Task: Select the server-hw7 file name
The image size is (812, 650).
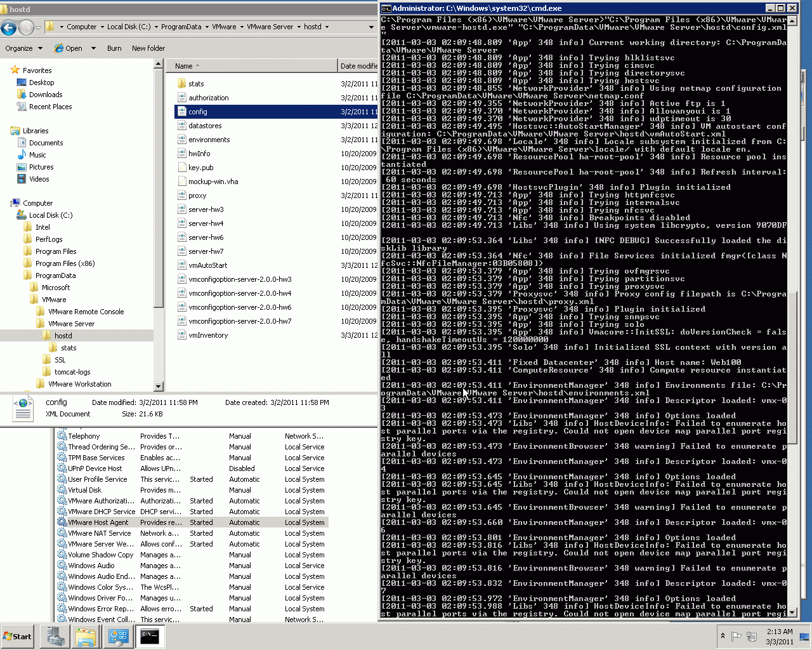Action: pyautogui.click(x=206, y=251)
